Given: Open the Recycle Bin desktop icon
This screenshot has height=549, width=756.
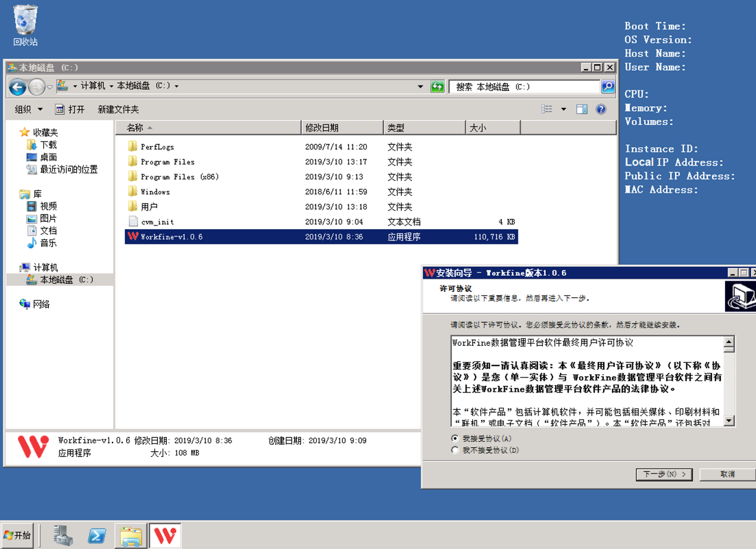Looking at the screenshot, I should tap(25, 26).
